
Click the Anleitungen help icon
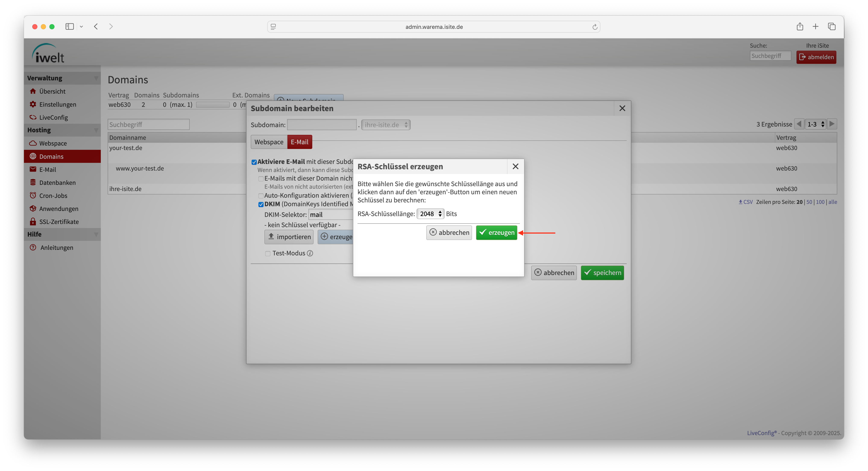pos(33,247)
